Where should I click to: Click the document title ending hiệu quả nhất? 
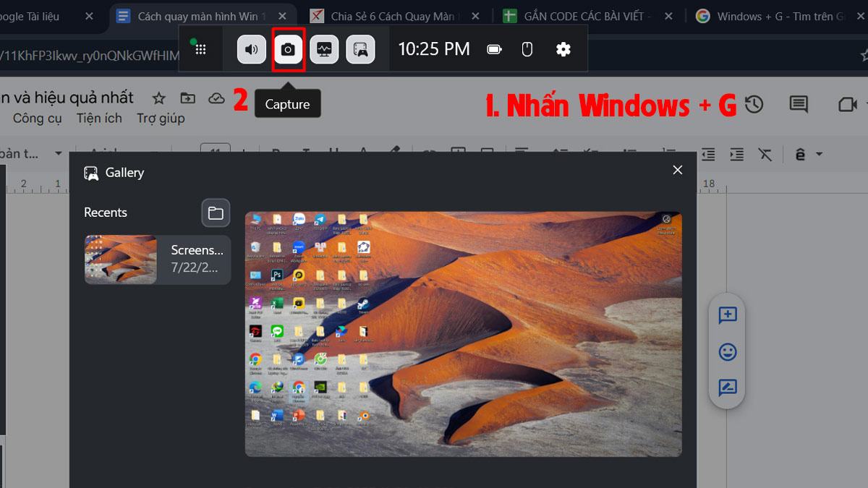tap(67, 98)
